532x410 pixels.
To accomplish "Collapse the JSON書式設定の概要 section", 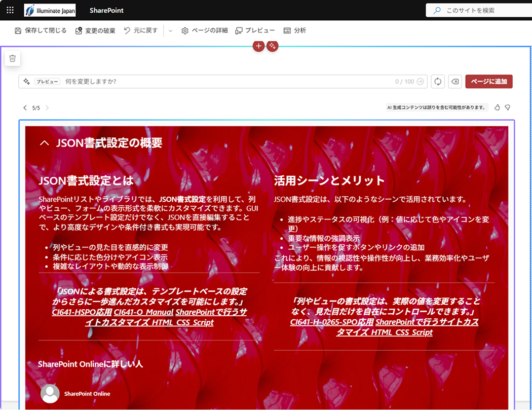I will pos(45,143).
